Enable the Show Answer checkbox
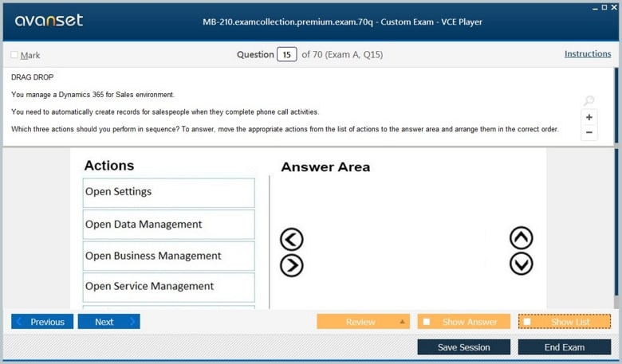The width and height of the screenshot is (622, 364). tap(427, 322)
